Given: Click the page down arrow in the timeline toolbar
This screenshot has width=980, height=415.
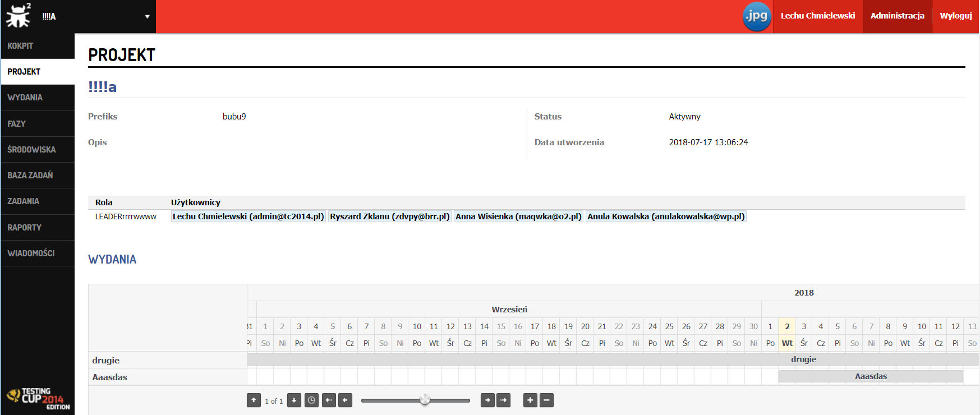Looking at the screenshot, I should 294,400.
